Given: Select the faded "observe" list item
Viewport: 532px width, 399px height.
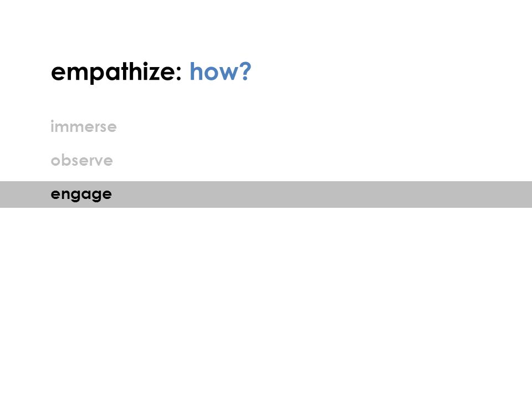Looking at the screenshot, I should click(82, 160).
